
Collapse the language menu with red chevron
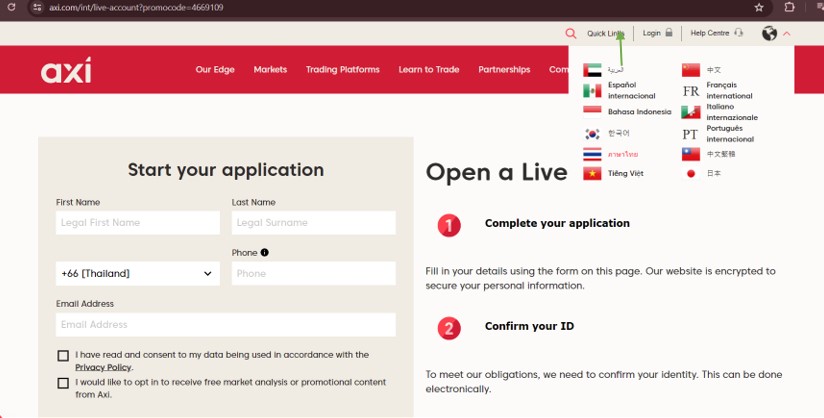tap(787, 34)
